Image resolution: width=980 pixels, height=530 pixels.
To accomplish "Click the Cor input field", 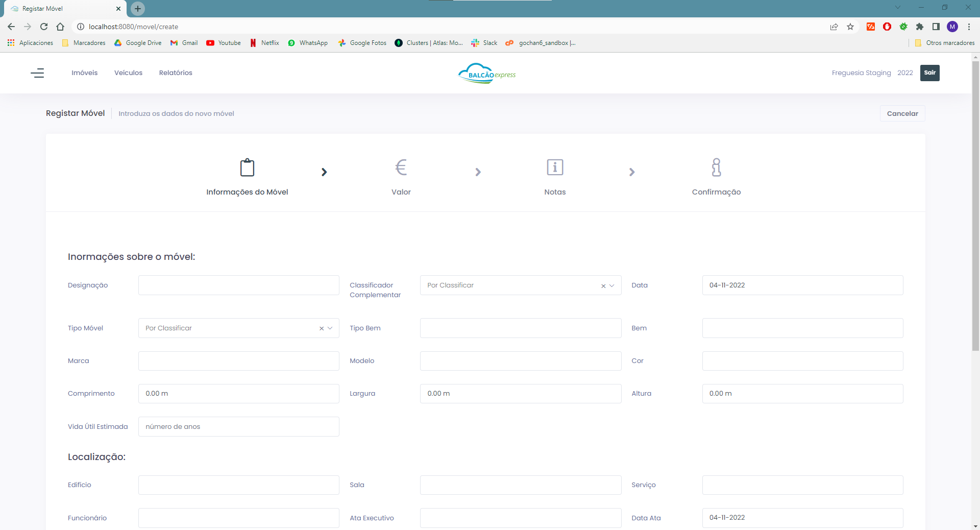I will pyautogui.click(x=802, y=361).
